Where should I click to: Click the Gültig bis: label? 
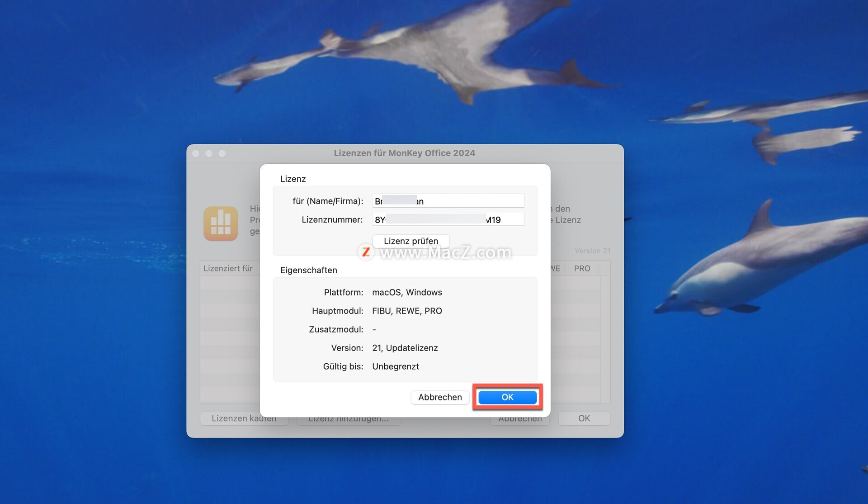pos(343,366)
